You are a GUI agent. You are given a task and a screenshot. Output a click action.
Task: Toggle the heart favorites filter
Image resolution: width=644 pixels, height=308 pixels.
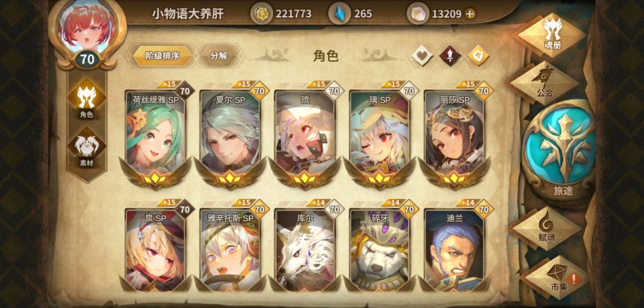(422, 55)
